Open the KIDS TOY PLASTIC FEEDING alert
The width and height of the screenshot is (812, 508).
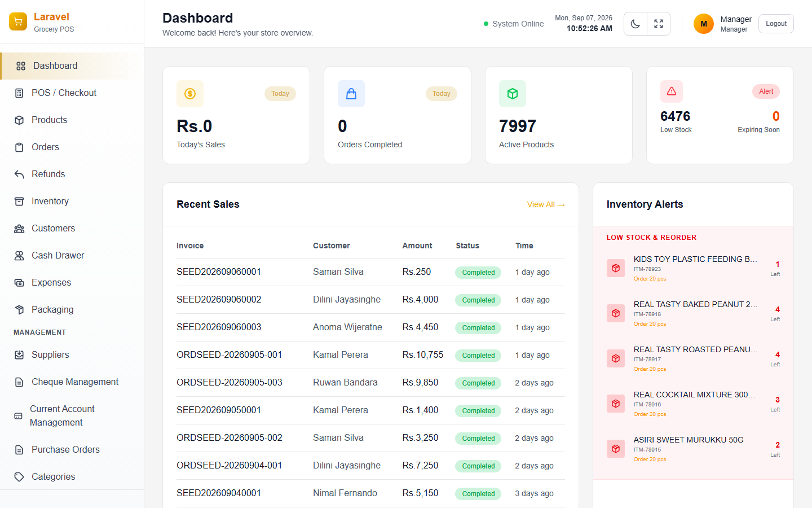coord(693,268)
